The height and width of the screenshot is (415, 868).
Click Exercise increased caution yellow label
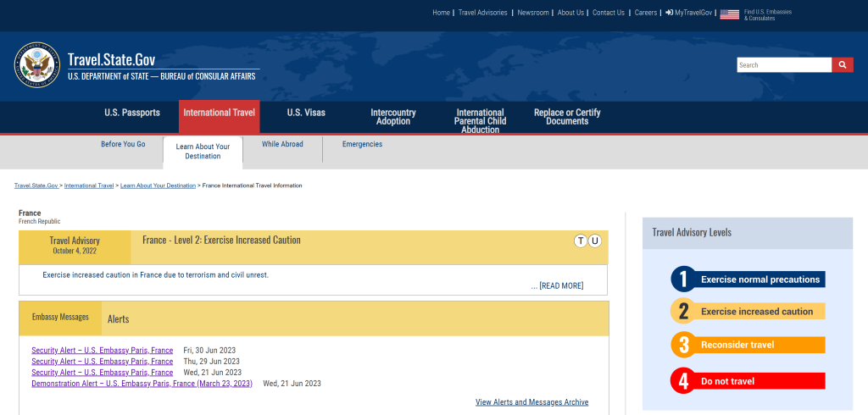(760, 312)
